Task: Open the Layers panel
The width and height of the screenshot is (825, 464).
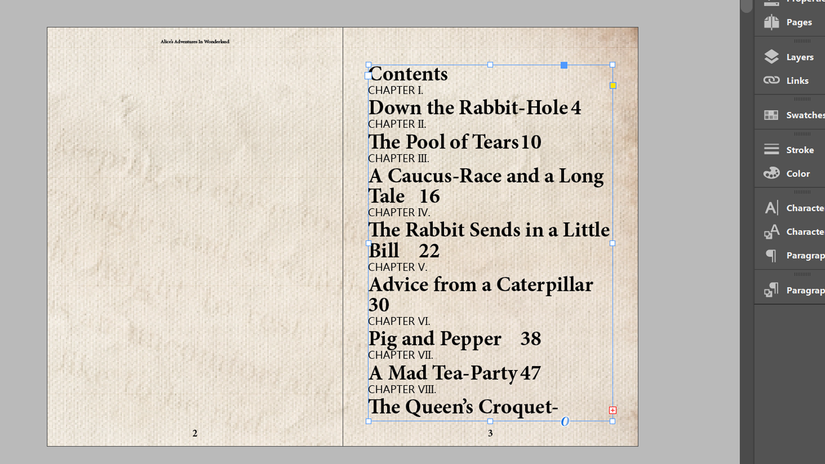Action: 789,57
